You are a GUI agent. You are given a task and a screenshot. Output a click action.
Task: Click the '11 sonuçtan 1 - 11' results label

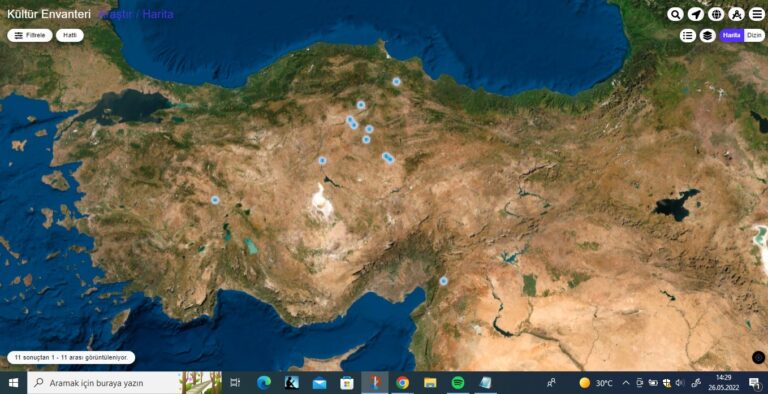pos(72,357)
